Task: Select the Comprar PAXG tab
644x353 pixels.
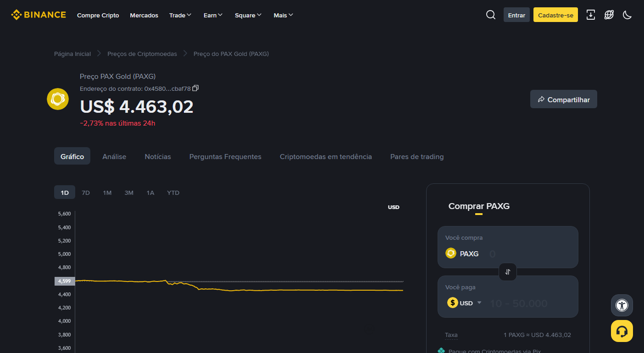Action: [x=479, y=206]
